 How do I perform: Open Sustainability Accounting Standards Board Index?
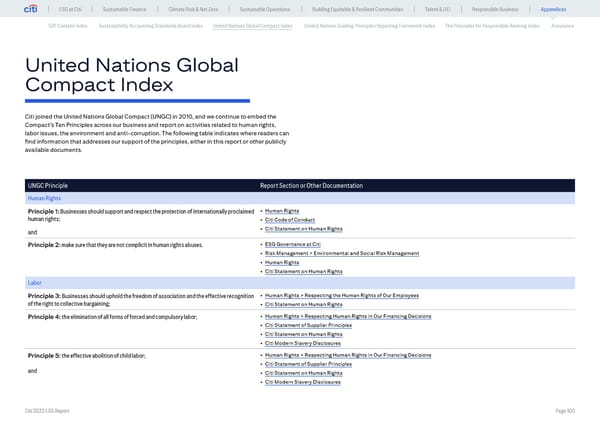[151, 24]
